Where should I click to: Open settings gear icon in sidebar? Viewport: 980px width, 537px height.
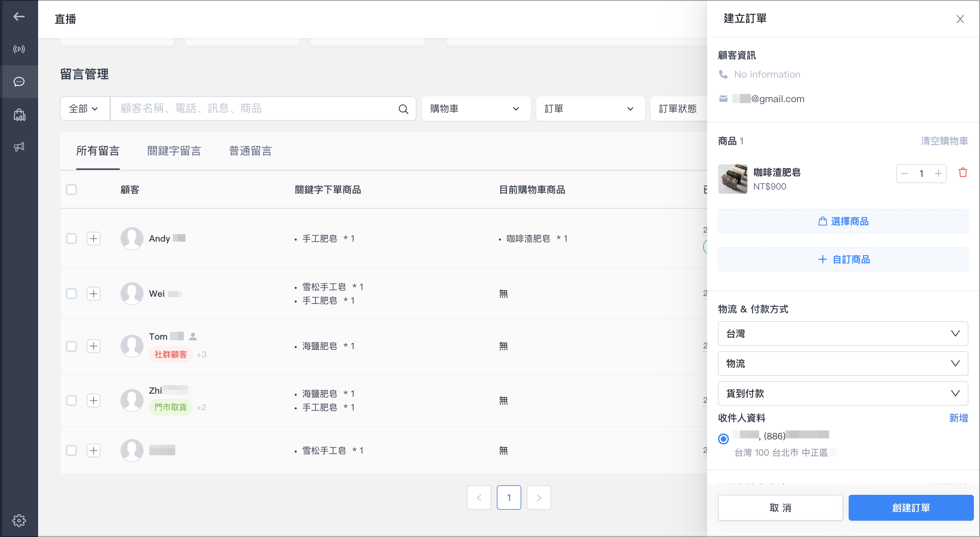[x=19, y=520]
